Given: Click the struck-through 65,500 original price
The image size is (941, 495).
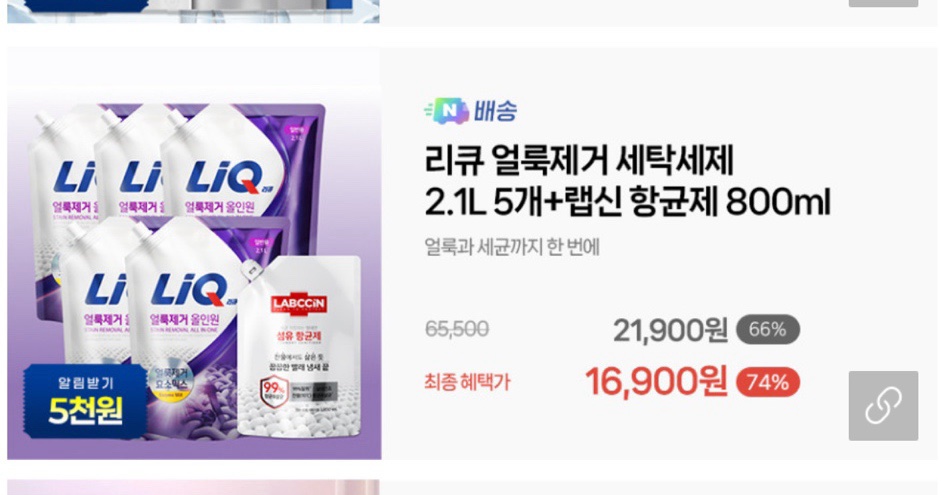Looking at the screenshot, I should [457, 329].
